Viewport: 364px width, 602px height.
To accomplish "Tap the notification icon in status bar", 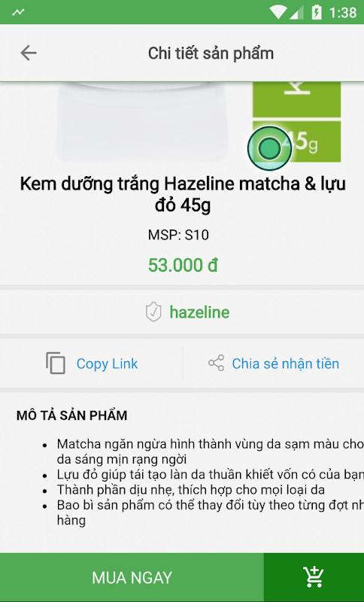I will (18, 12).
